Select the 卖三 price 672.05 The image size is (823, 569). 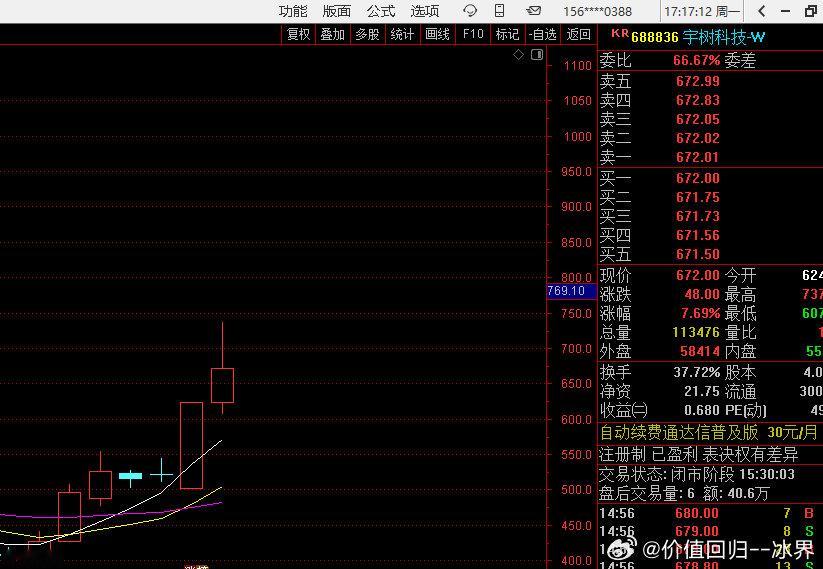point(698,119)
